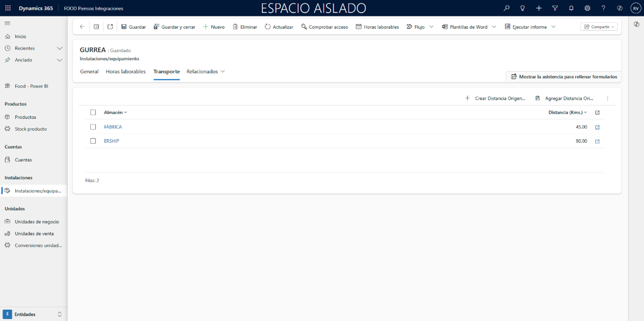
Task: Check the FÁBRICA row checkbox
Action: tap(93, 127)
